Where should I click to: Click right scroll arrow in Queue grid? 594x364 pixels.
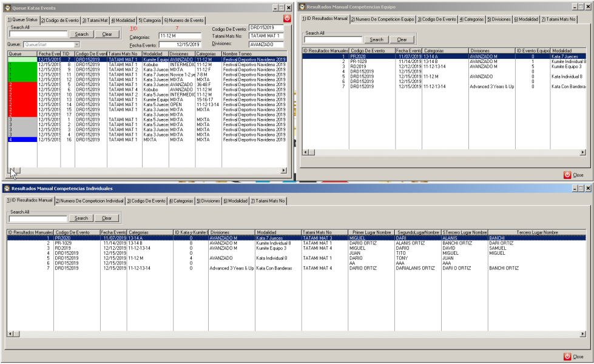pos(283,170)
